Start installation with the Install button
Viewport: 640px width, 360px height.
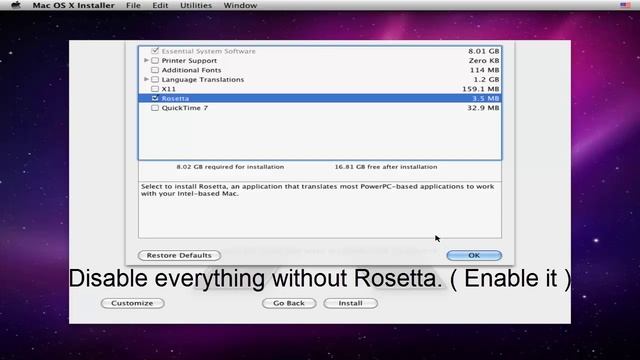coord(350,303)
